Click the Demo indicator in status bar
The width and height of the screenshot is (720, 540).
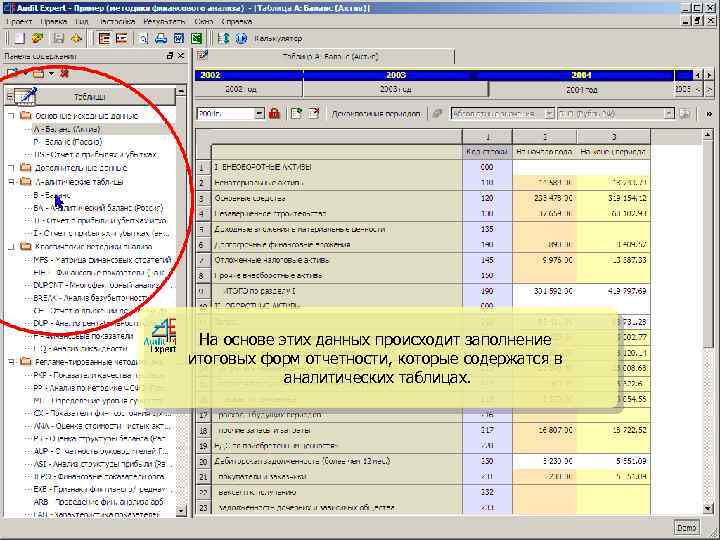coord(687,528)
